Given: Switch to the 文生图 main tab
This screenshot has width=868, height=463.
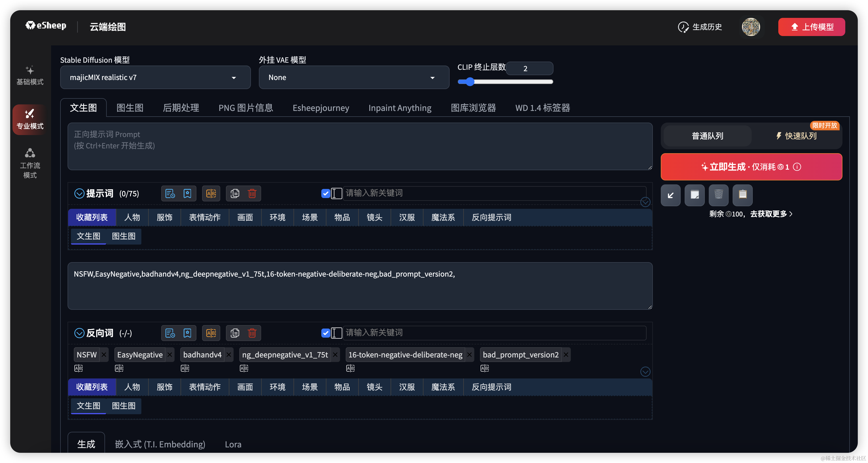Looking at the screenshot, I should point(83,108).
